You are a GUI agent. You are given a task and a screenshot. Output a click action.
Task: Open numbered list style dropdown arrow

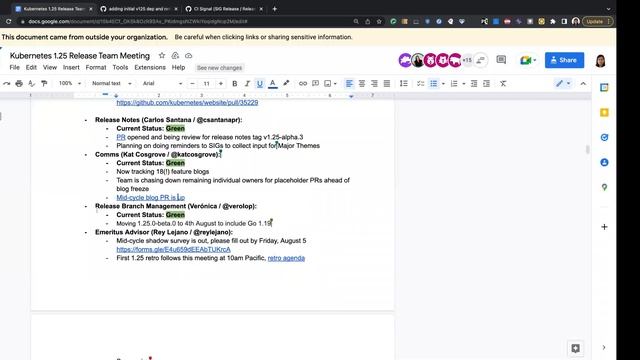point(464,84)
